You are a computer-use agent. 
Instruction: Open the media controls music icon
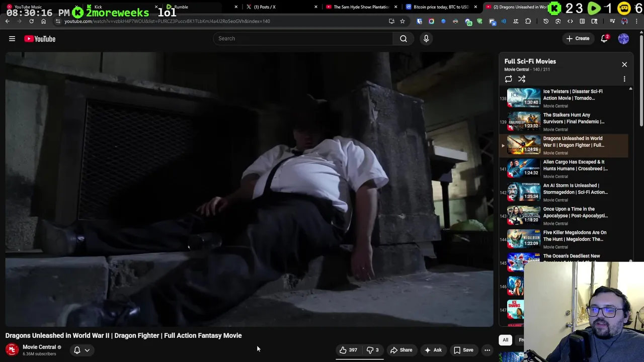coord(612,21)
